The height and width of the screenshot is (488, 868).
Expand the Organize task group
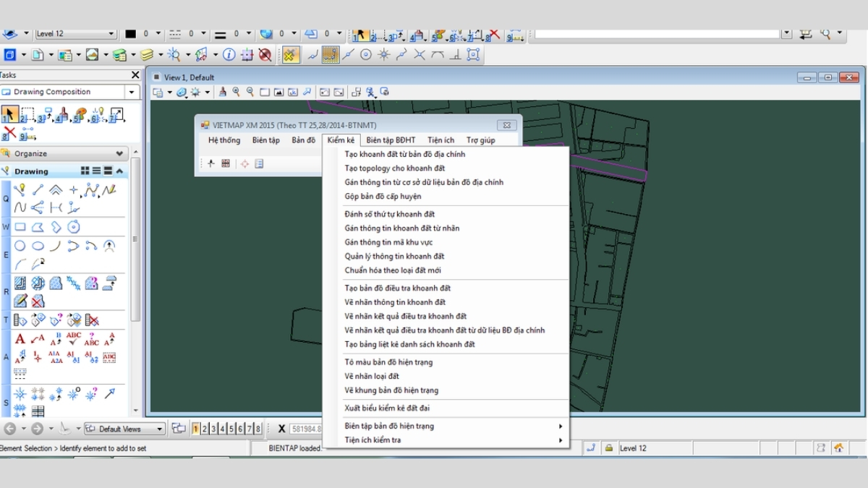coord(119,153)
